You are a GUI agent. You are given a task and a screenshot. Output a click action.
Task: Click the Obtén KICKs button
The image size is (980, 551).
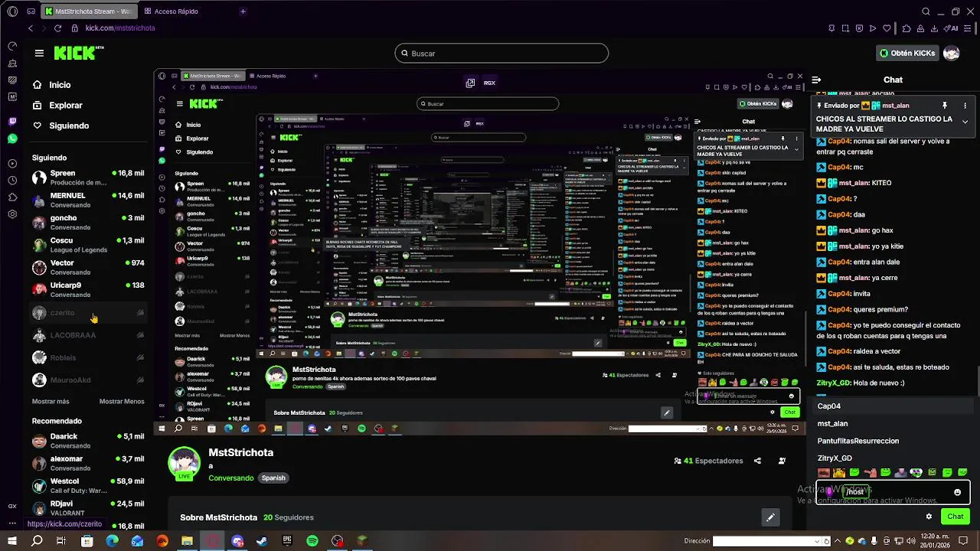907,53
